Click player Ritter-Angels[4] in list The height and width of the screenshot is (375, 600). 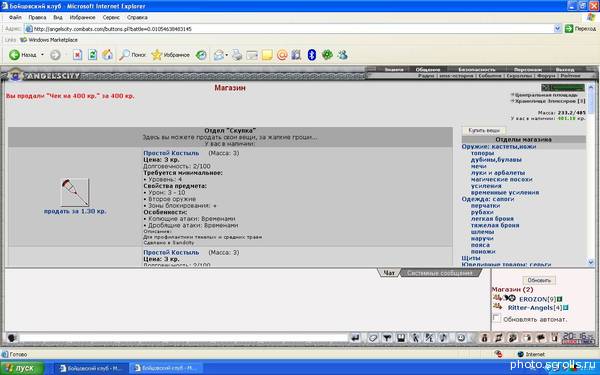(535, 308)
